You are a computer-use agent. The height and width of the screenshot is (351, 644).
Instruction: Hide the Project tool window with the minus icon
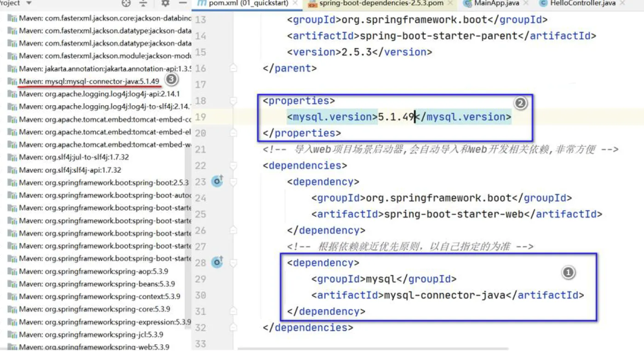[183, 3]
